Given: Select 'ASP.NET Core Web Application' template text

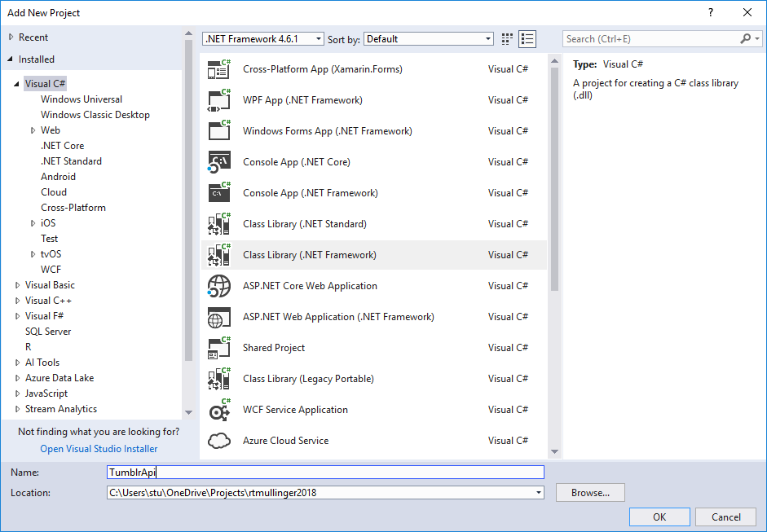Looking at the screenshot, I should [x=310, y=286].
